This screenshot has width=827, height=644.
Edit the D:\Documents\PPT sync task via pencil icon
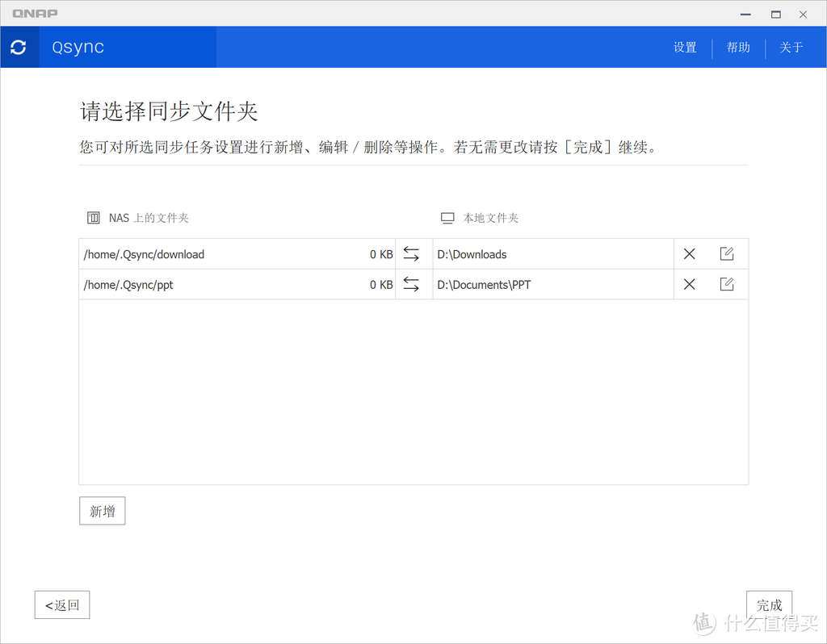coord(727,284)
